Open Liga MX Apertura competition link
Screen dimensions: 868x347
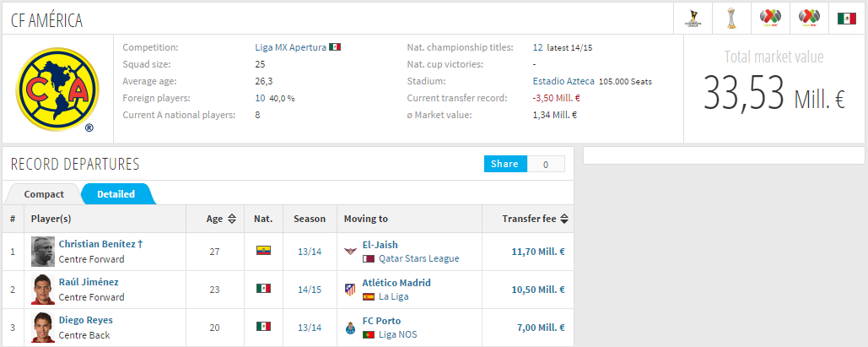[x=291, y=47]
